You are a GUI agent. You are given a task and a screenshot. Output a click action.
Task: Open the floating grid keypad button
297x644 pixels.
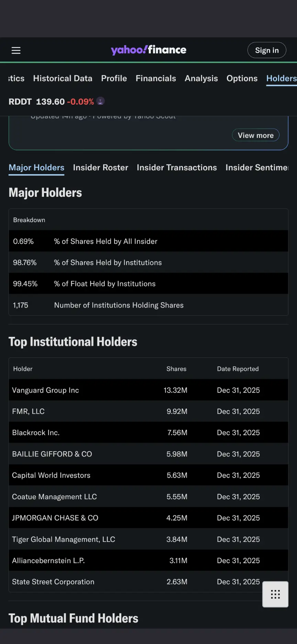(275, 594)
